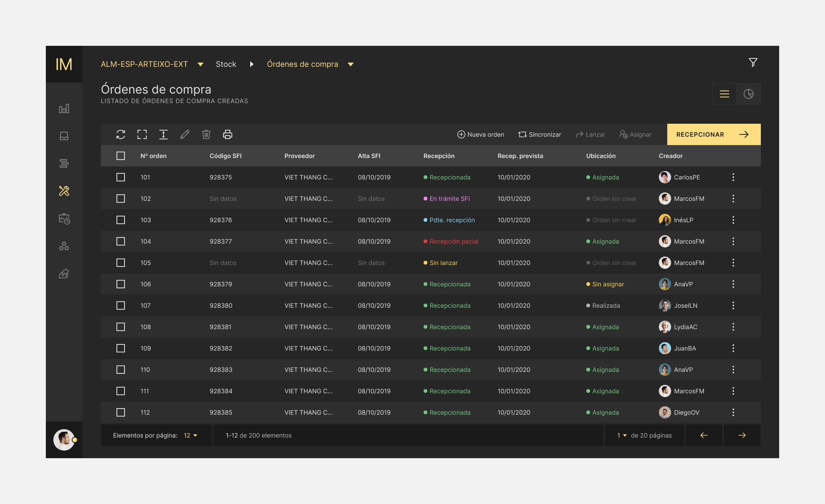
Task: Open row options for order 107
Action: tap(733, 305)
